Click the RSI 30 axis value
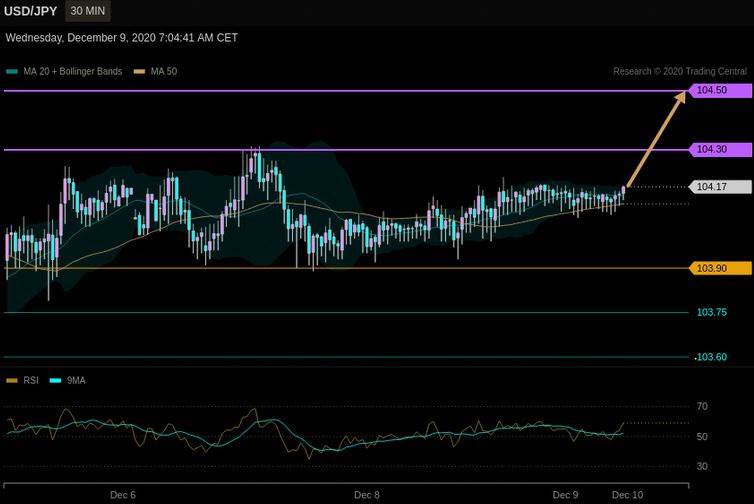754x504 pixels. coord(702,466)
